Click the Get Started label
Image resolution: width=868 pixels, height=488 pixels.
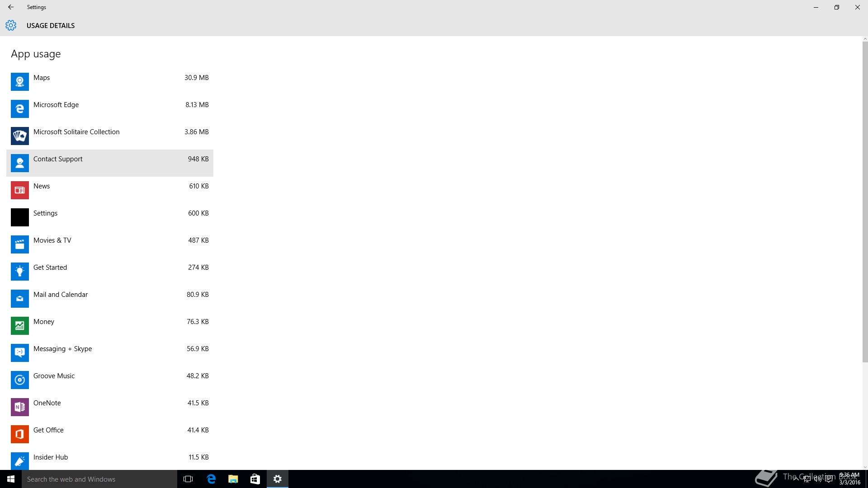pyautogui.click(x=50, y=267)
